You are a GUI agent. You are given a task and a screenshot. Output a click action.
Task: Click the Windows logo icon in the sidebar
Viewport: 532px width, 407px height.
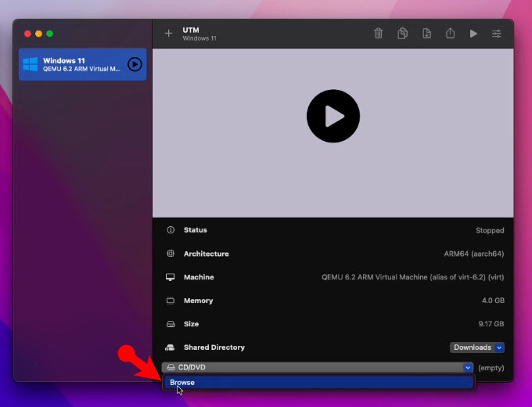click(31, 64)
